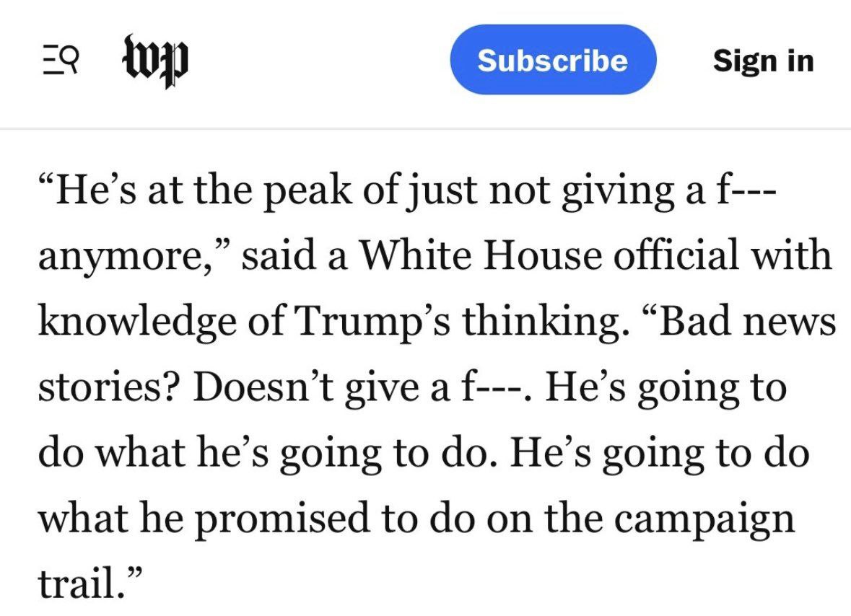Click the word "knowledge" in the paragraph
The image size is (851, 616).
tap(137, 322)
